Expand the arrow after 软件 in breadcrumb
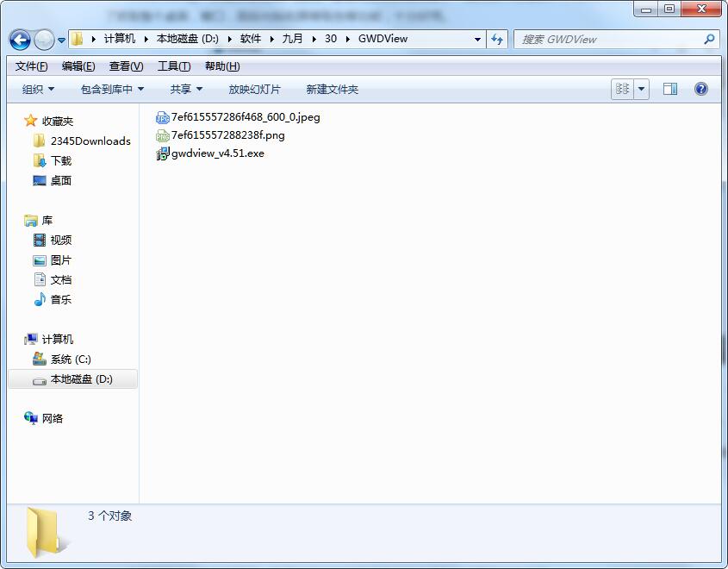 tap(271, 39)
